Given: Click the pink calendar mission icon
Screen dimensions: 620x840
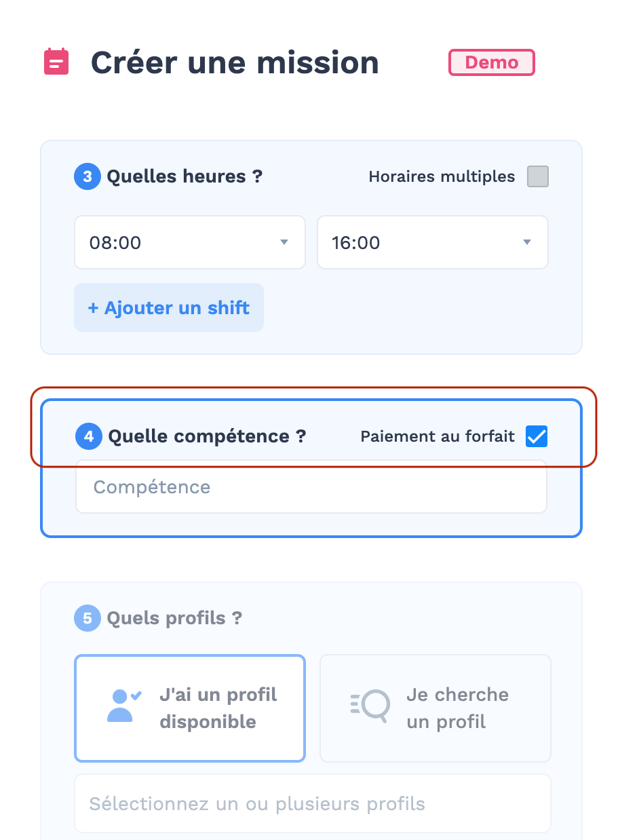Looking at the screenshot, I should click(x=56, y=62).
